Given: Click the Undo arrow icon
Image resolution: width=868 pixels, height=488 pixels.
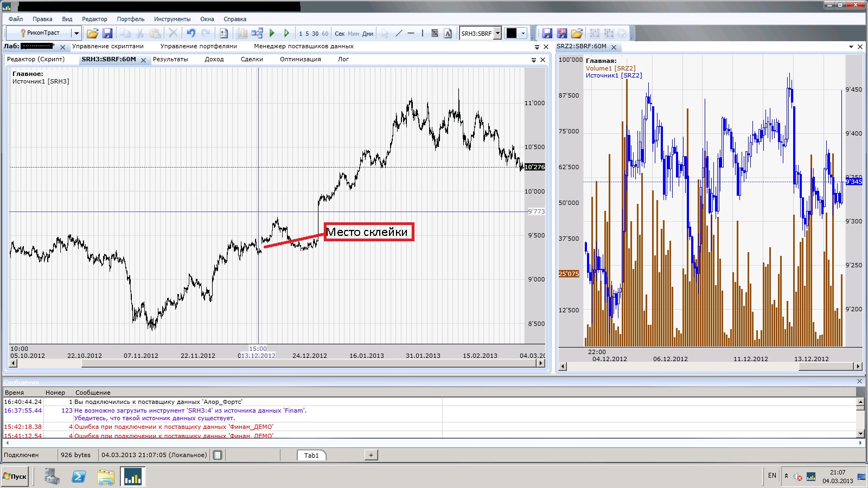Looking at the screenshot, I should [x=191, y=33].
